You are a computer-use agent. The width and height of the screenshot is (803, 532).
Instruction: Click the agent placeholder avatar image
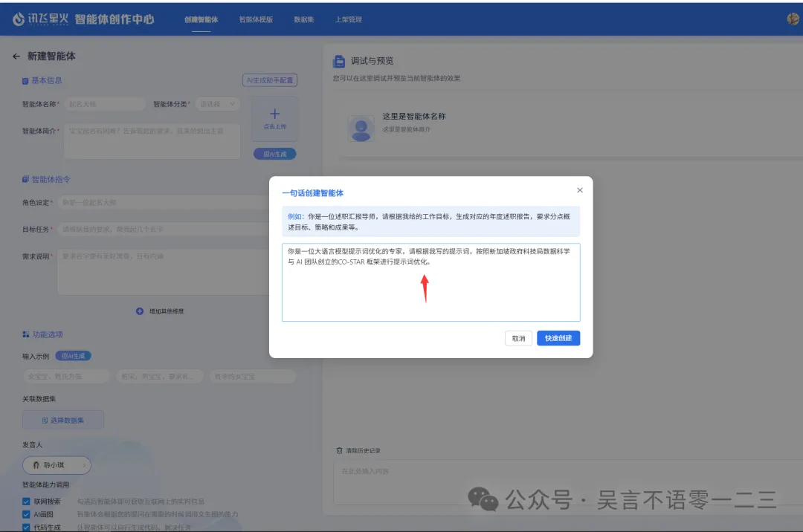[361, 128]
